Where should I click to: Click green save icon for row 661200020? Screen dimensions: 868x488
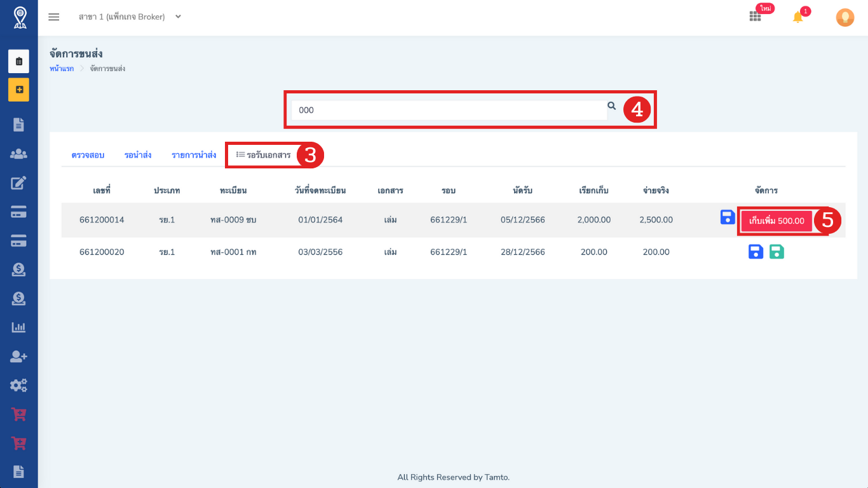[776, 252]
